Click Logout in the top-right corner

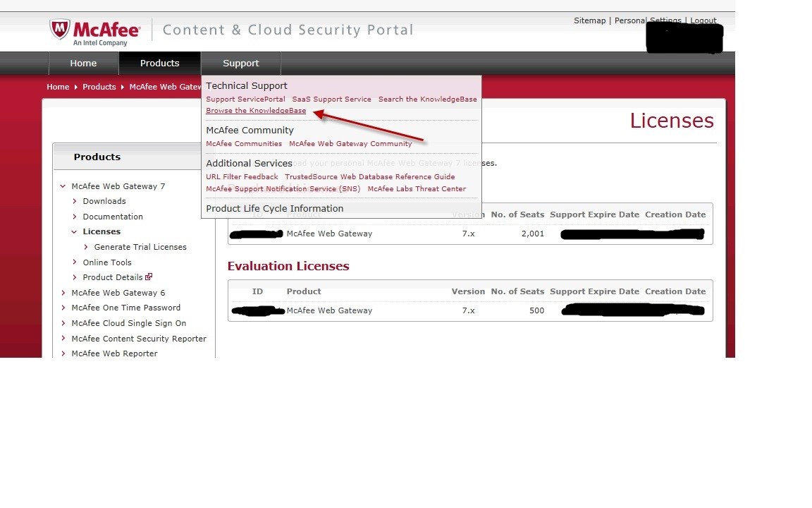pos(703,20)
